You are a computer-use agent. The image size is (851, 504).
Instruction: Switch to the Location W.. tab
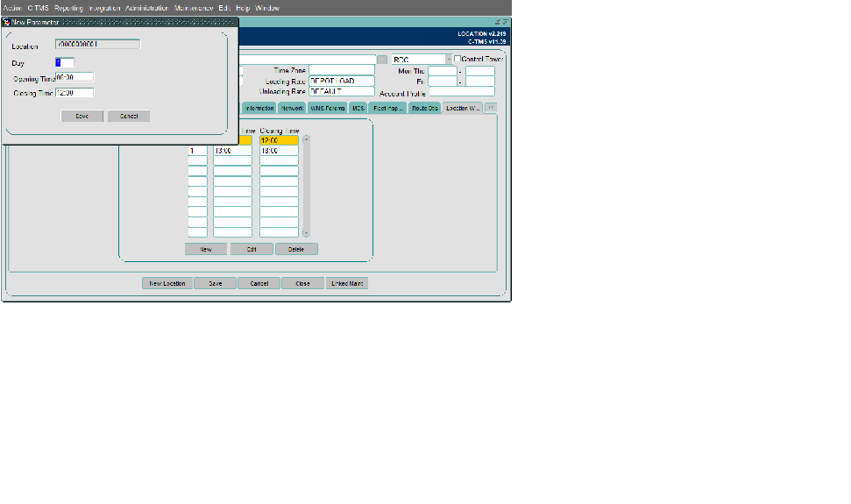pyautogui.click(x=463, y=108)
